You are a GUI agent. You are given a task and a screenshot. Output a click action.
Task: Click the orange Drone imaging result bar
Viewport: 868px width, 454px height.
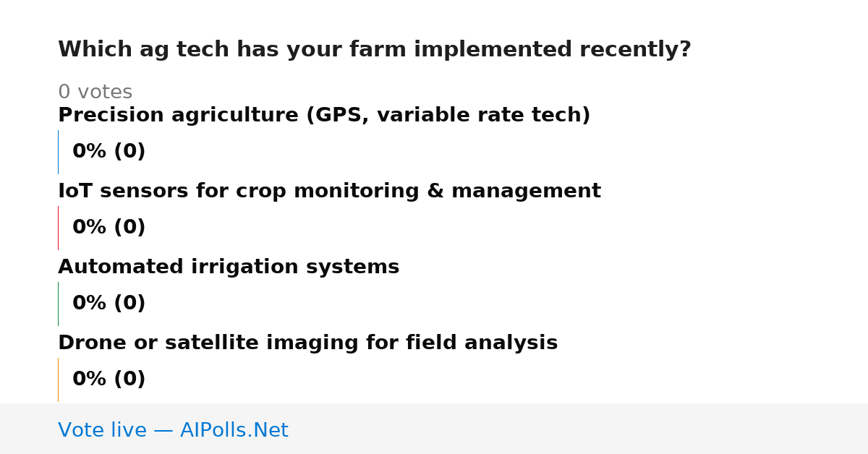[x=58, y=380]
